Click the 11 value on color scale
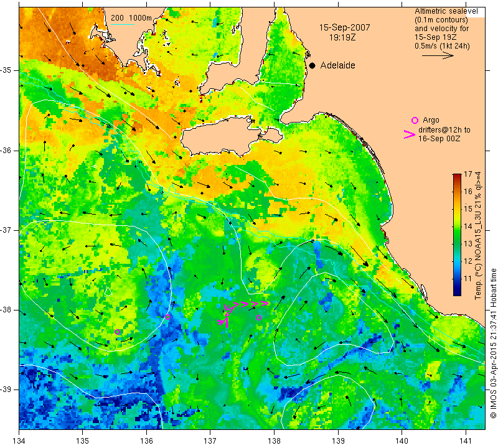 [468, 279]
